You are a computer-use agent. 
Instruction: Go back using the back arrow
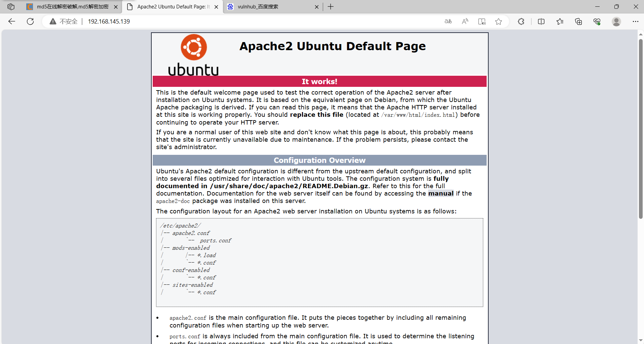tap(12, 22)
